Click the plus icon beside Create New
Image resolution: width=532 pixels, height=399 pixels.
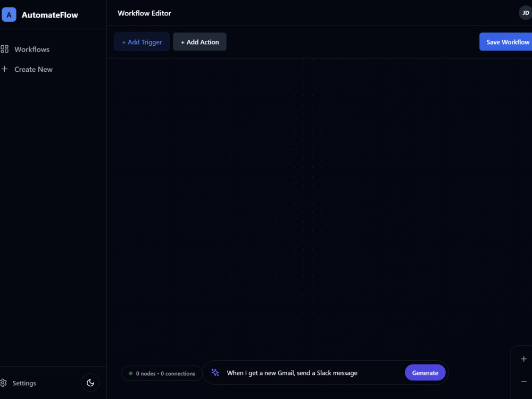click(x=4, y=69)
